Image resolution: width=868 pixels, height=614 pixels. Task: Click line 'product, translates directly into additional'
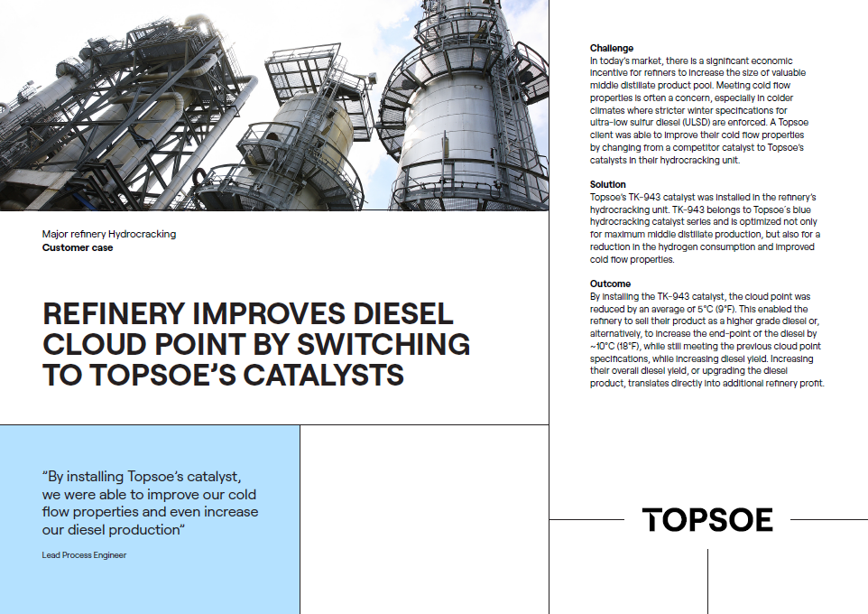coord(707,384)
